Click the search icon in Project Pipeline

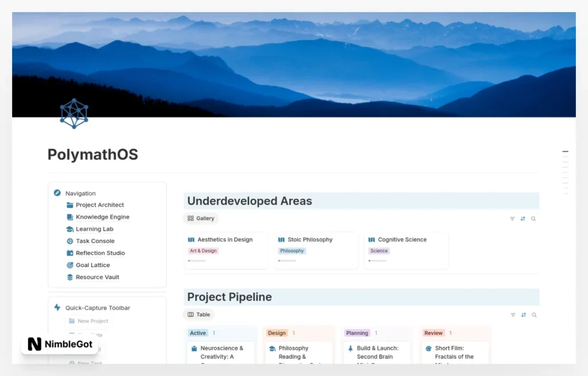(x=533, y=315)
